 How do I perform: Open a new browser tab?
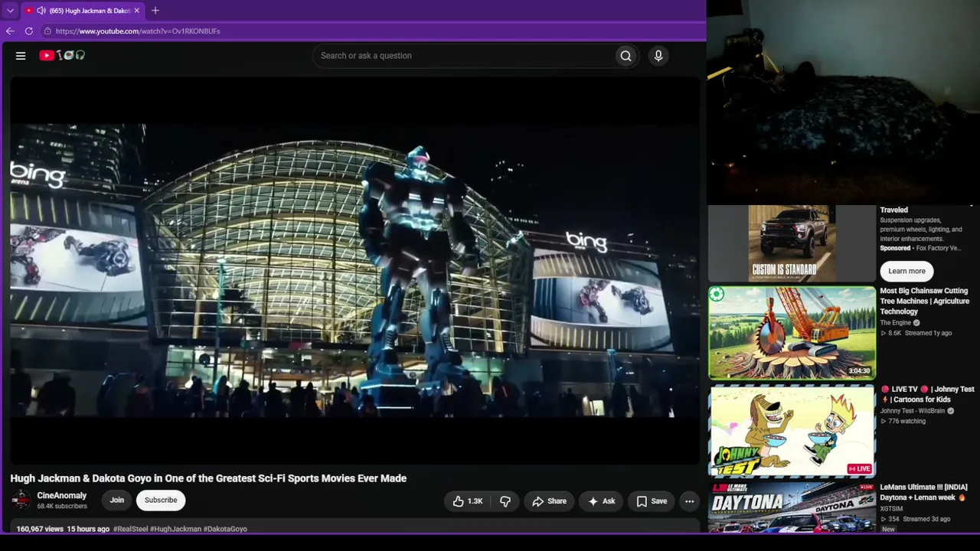point(155,11)
